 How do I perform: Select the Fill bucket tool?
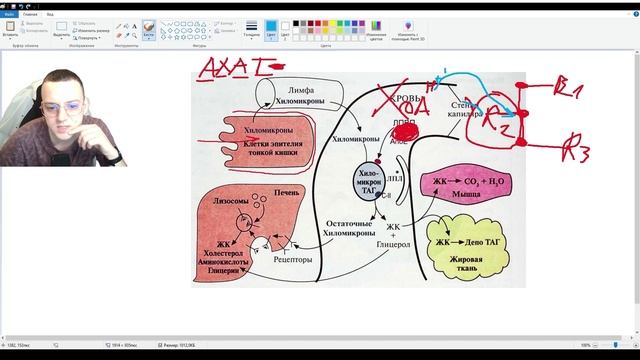point(127,27)
